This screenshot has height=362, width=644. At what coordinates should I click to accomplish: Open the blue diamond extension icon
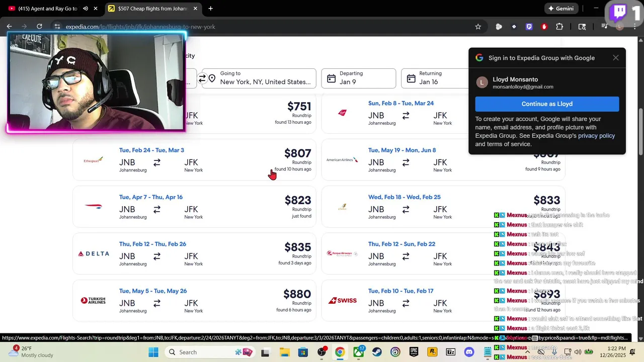514,27
